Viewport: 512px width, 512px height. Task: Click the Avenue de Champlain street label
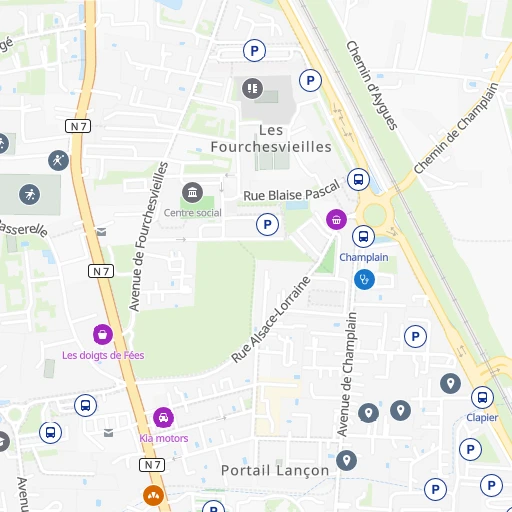pyautogui.click(x=347, y=374)
